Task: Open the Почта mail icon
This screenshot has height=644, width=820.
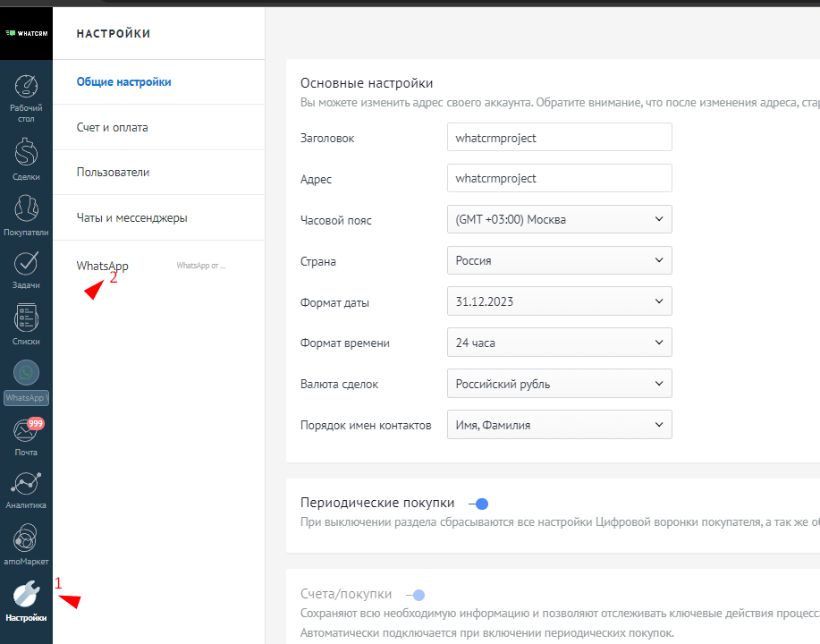Action: coord(26,430)
